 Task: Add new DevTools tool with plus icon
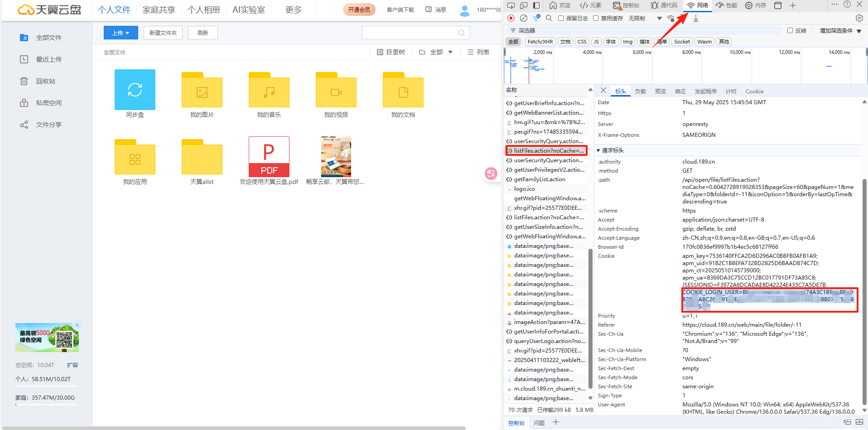[x=793, y=5]
